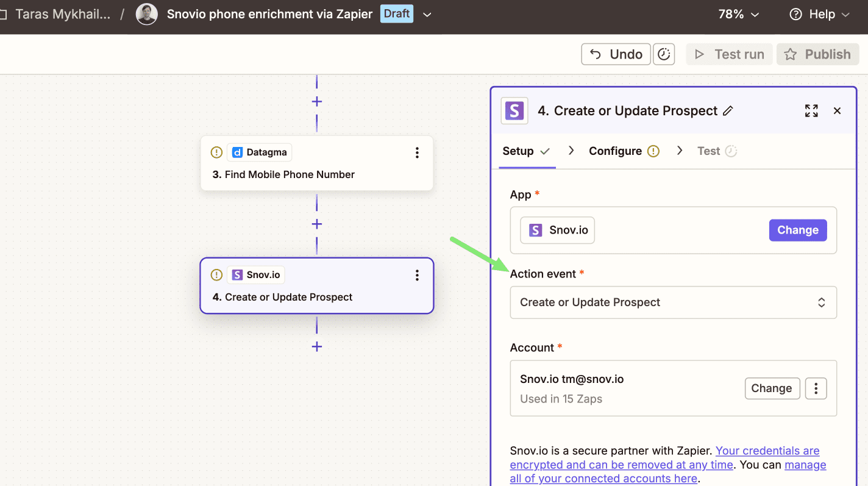Add a step below Create or Update Prospect
The width and height of the screenshot is (868, 486).
pyautogui.click(x=317, y=347)
